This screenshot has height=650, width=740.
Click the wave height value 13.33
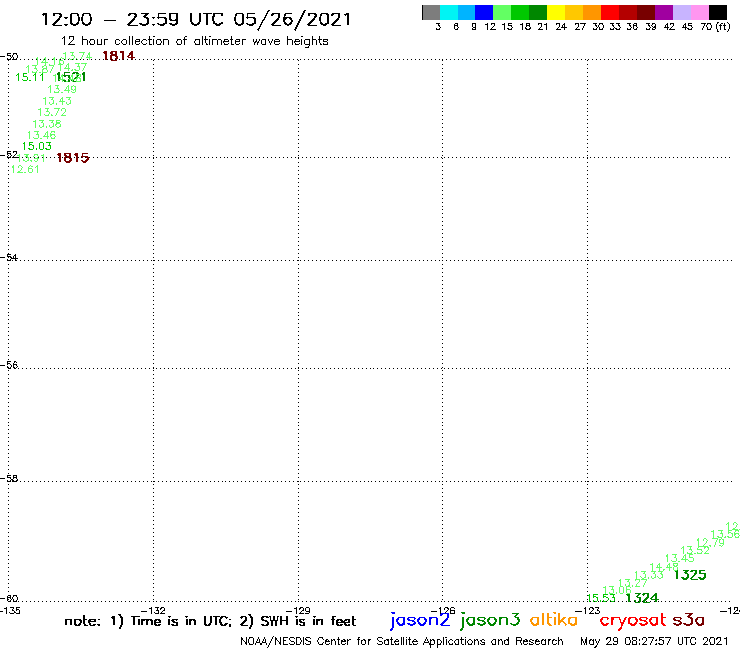point(648,575)
